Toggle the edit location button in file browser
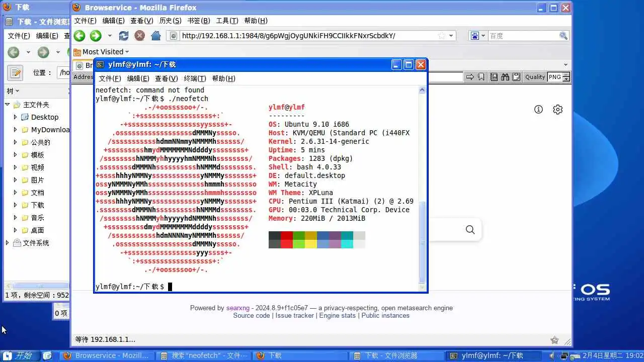Screen dimensions: 644x362 coord(15,73)
